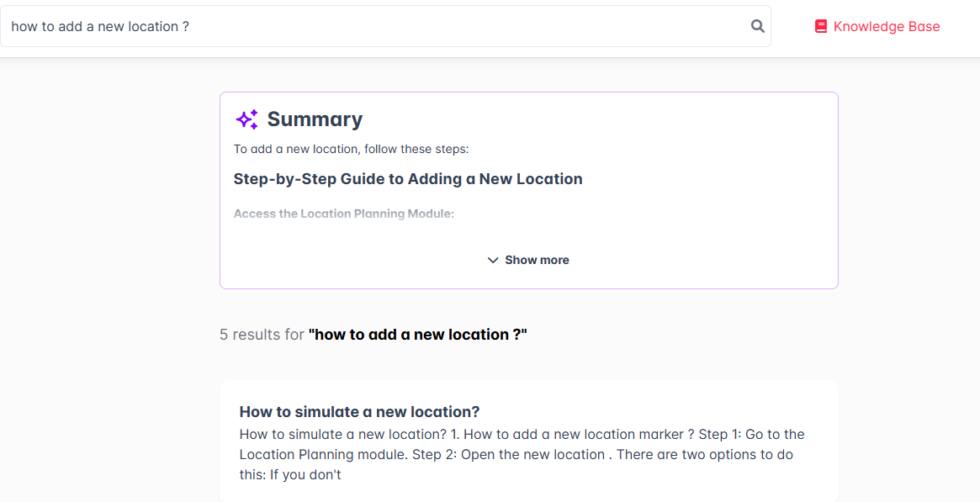Focus the search box containing the location query
The height and width of the screenshot is (502, 980).
pos(385,26)
